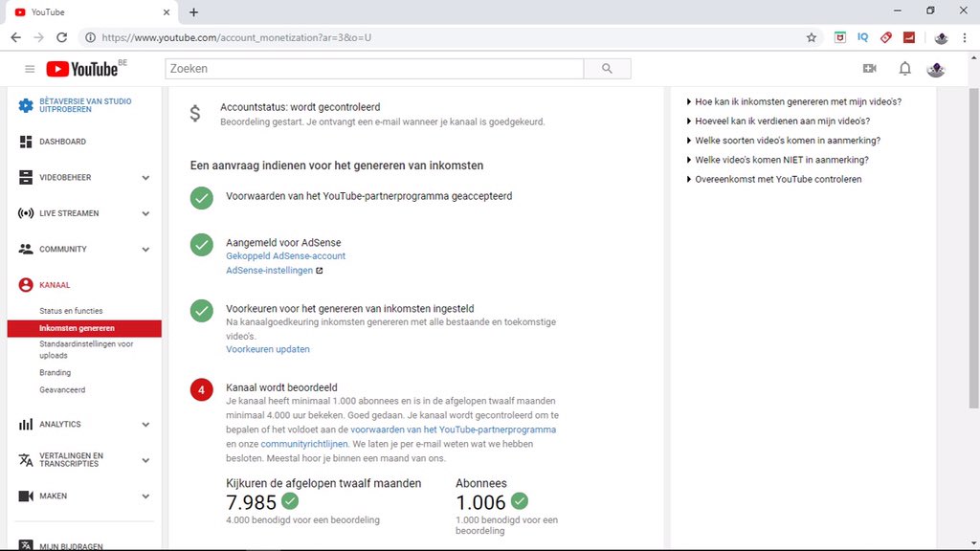Open the notifications bell
980x551 pixels.
[x=904, y=69]
